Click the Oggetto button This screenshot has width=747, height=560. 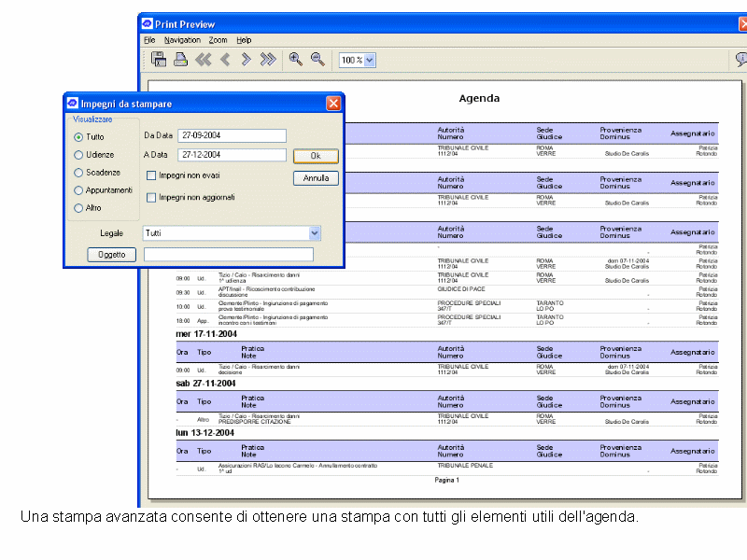point(111,255)
